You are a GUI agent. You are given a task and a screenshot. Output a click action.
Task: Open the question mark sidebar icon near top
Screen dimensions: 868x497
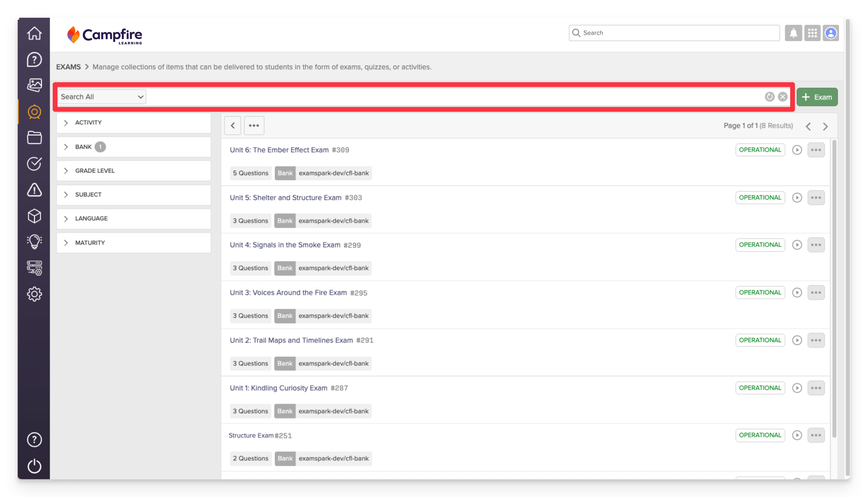pos(34,59)
